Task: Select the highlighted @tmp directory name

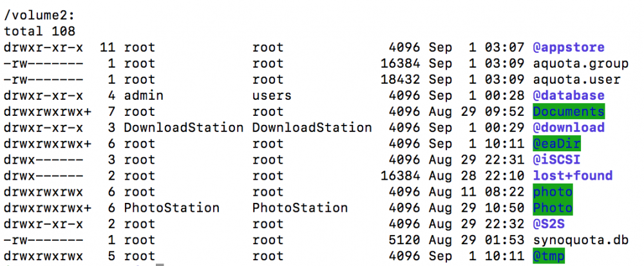Action: [x=549, y=256]
